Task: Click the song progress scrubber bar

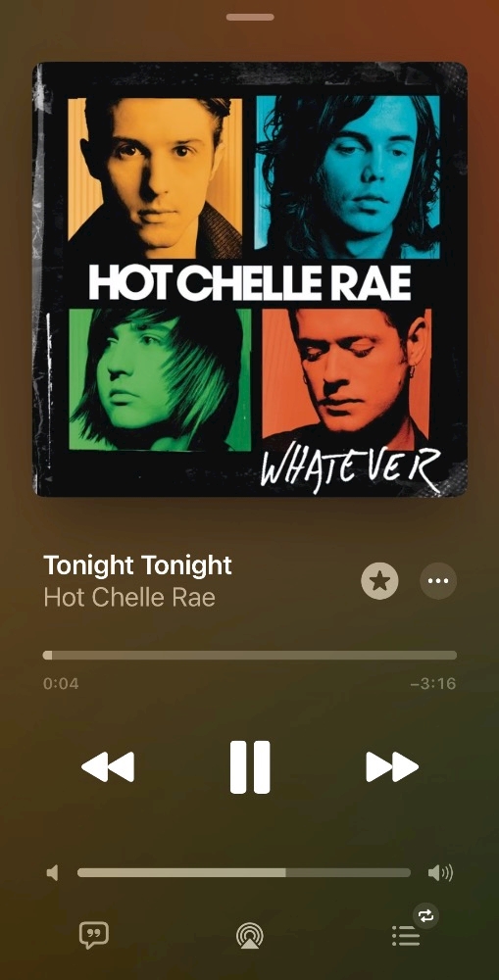Action: coord(249,655)
